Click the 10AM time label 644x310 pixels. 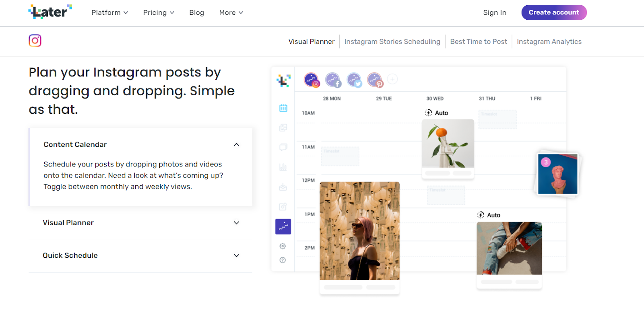pyautogui.click(x=308, y=113)
